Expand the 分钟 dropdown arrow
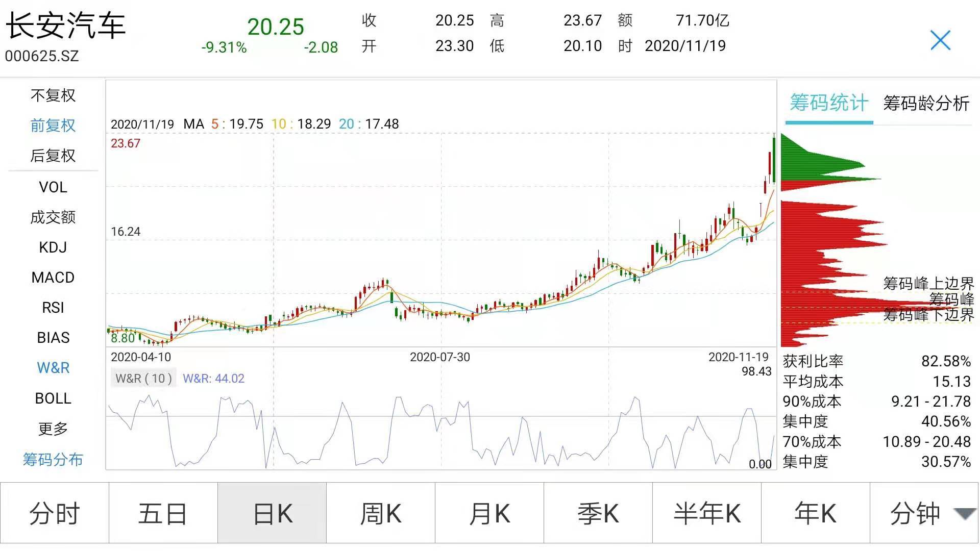Image resolution: width=980 pixels, height=551 pixels. [x=964, y=514]
